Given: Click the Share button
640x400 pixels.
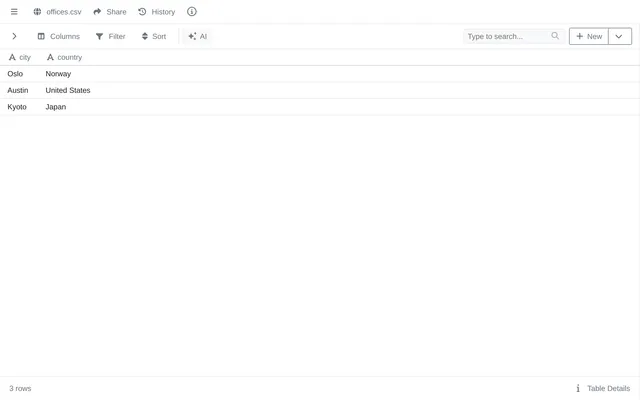Looking at the screenshot, I should point(110,12).
